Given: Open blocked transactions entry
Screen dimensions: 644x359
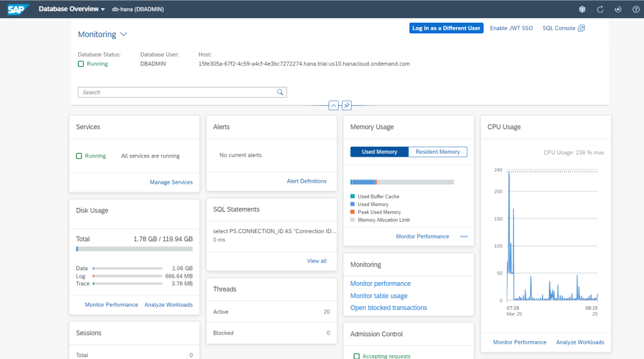Looking at the screenshot, I should (x=388, y=308).
